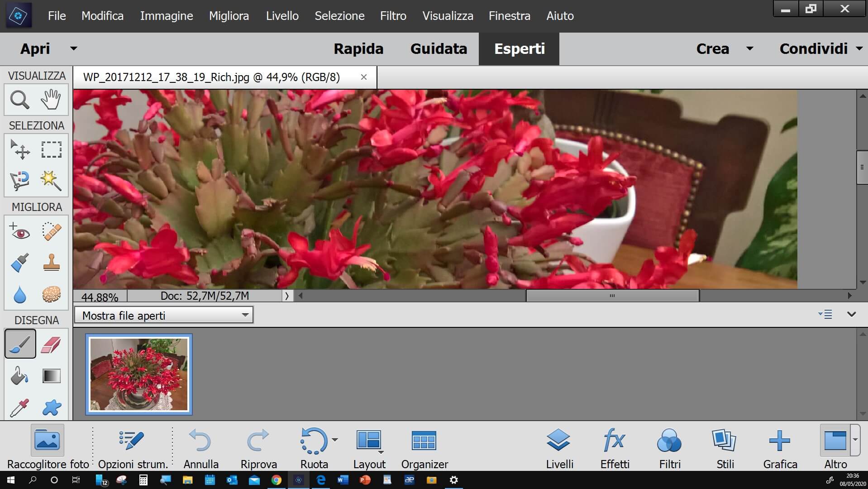Viewport: 868px width, 489px height.
Task: Select the Magic Wand tool
Action: click(x=51, y=181)
